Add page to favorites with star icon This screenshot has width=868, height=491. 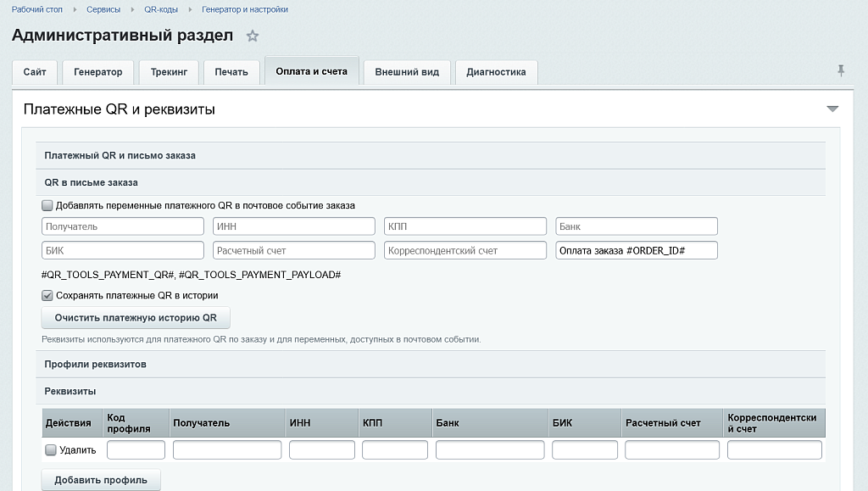[x=253, y=36]
